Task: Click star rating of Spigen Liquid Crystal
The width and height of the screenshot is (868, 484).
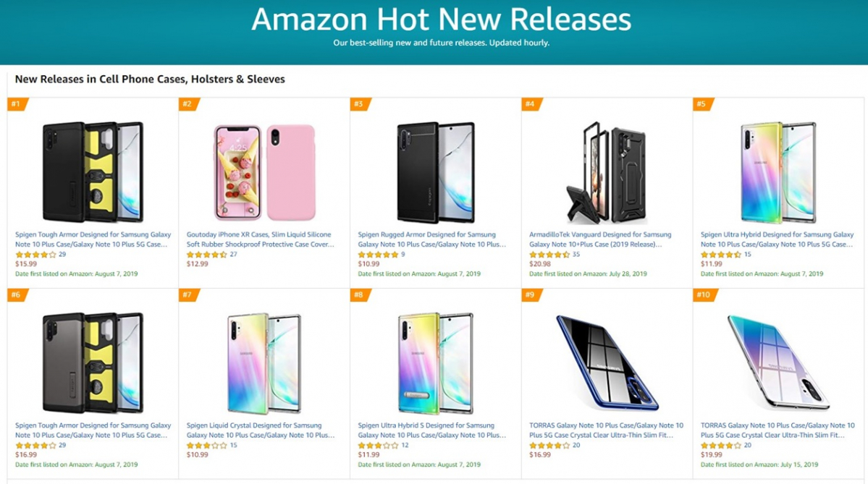Action: pyautogui.click(x=206, y=446)
